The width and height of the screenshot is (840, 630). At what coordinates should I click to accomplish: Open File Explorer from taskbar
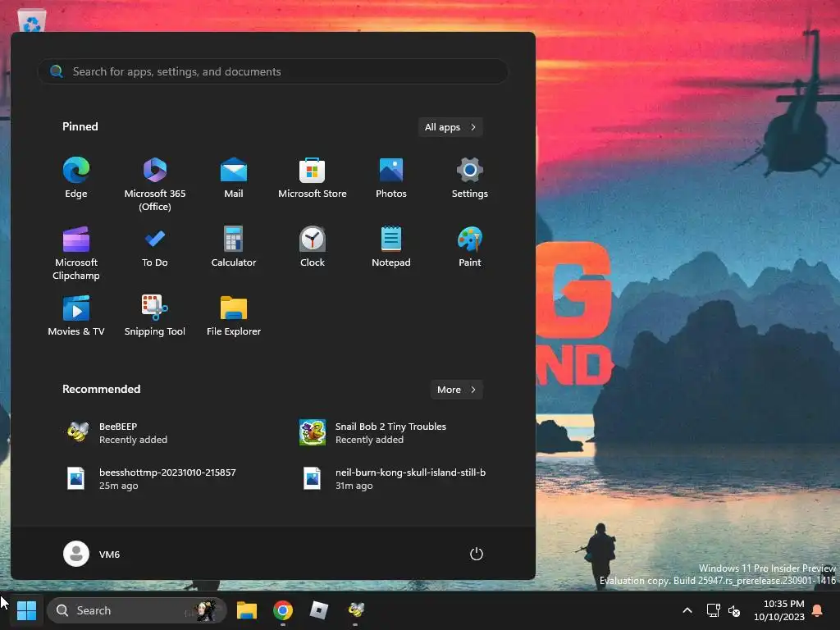tap(247, 610)
